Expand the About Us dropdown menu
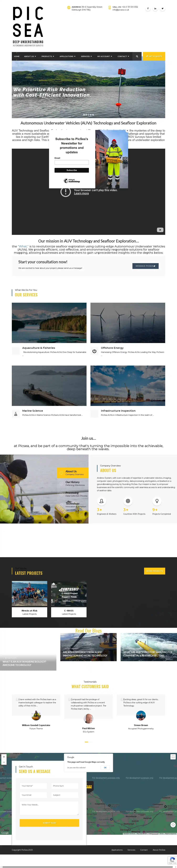This screenshot has width=177, height=868. 30,56
